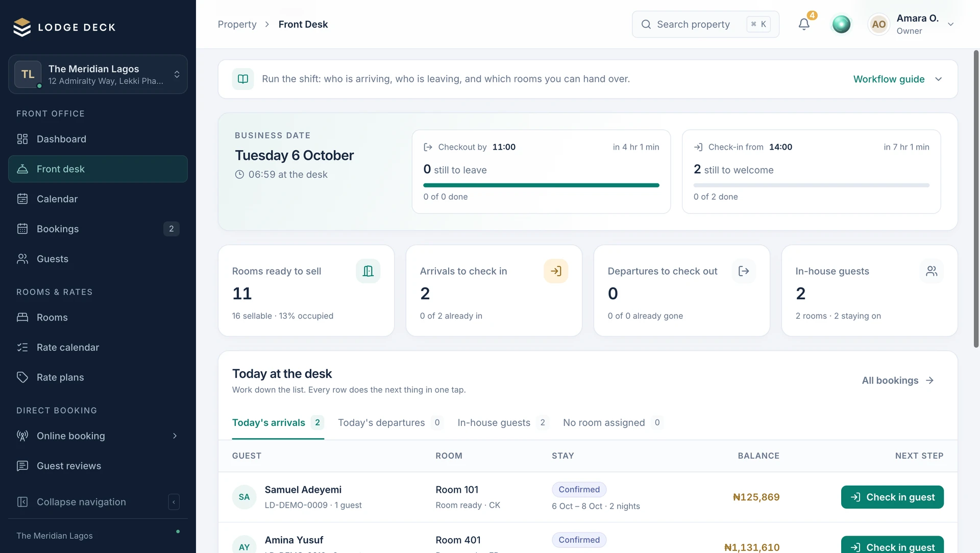Open Rate calendar in the sidebar
The height and width of the screenshot is (553, 980).
98,347
